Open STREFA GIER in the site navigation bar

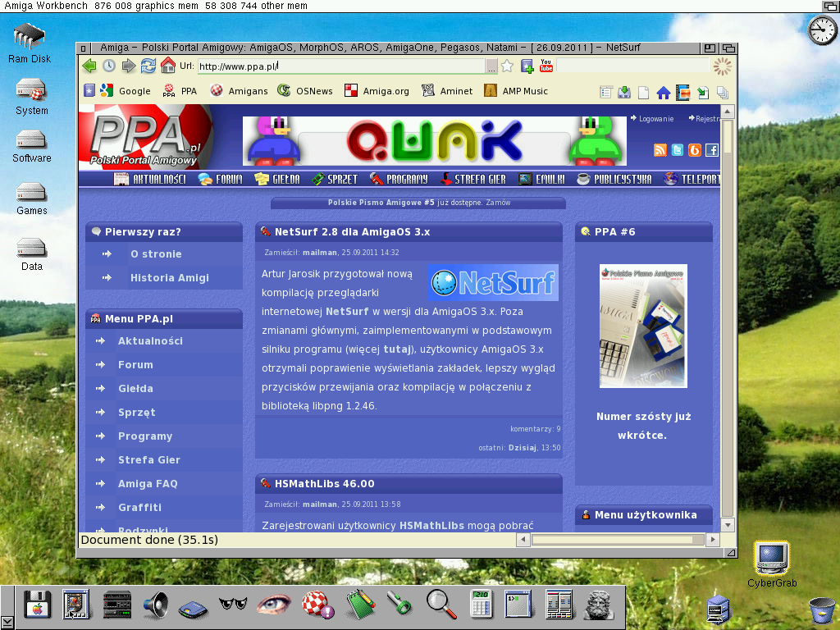click(x=472, y=179)
